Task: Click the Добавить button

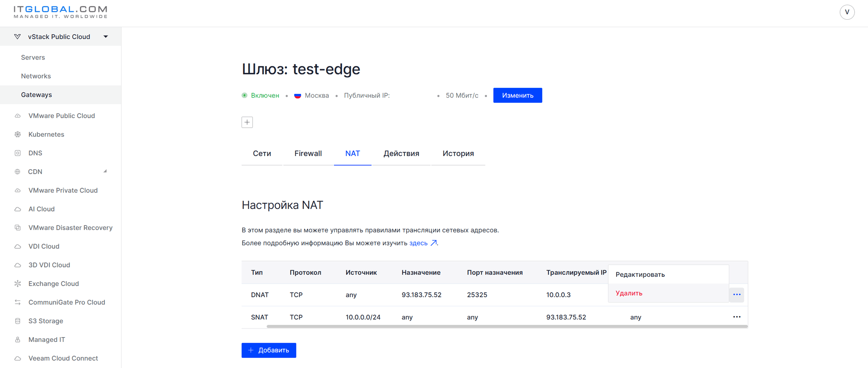Action: (x=269, y=350)
